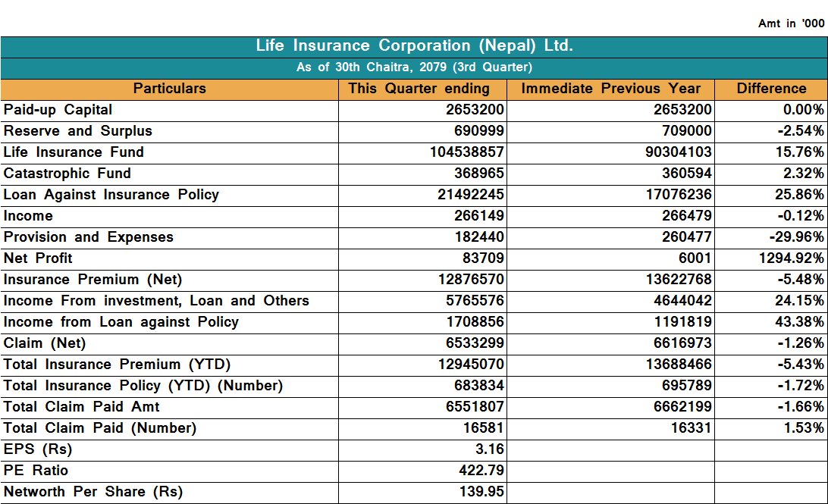Screen dimensions: 828x504
Task: Select previous year Life Insurance Fund 90304103
Action: tap(679, 152)
